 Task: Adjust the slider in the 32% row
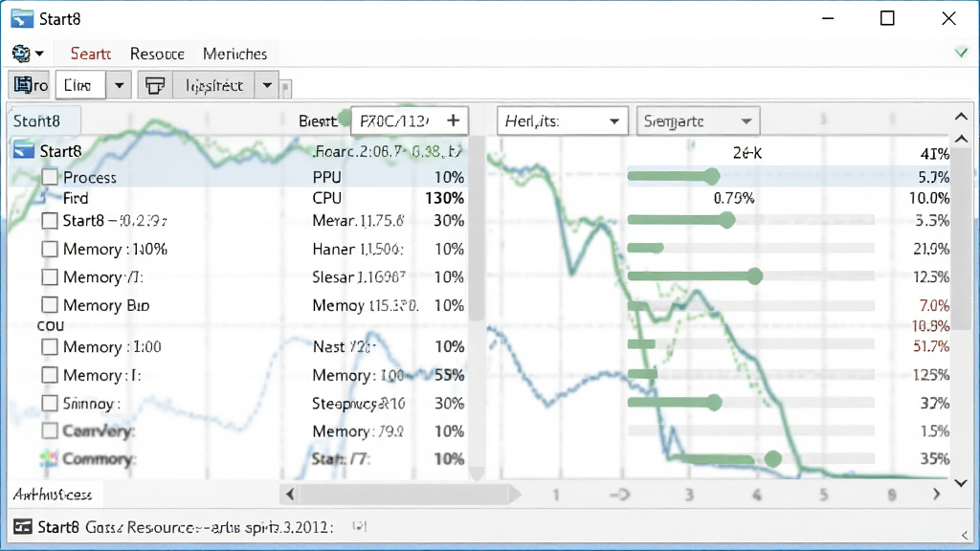point(714,403)
